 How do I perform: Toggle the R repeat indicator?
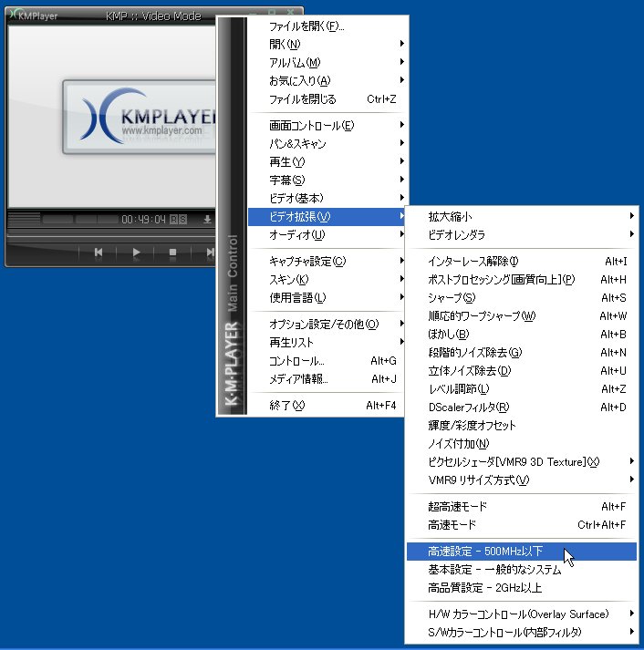click(x=173, y=220)
